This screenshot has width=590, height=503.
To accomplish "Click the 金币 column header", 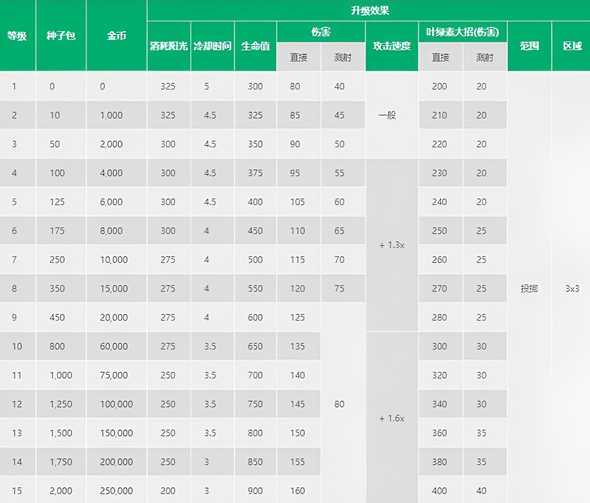I will point(117,35).
